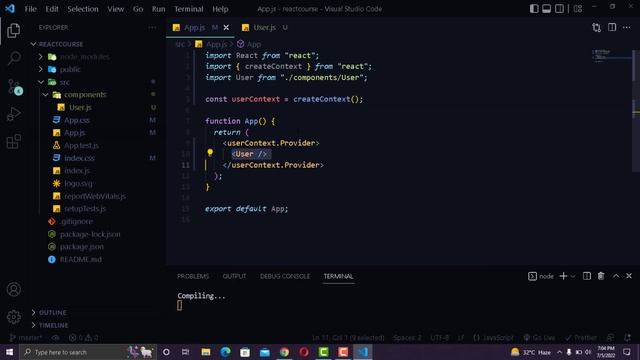Close the App.js editor tab

226,27
